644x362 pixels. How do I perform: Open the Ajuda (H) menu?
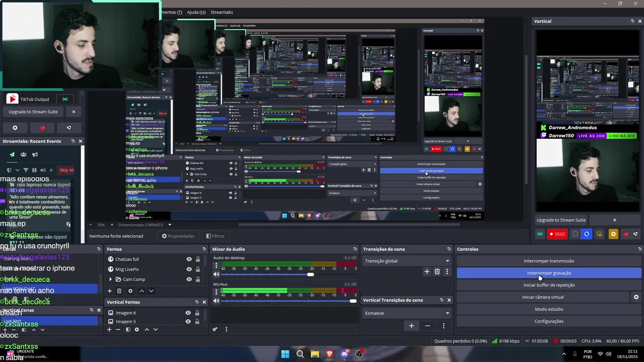(x=196, y=12)
